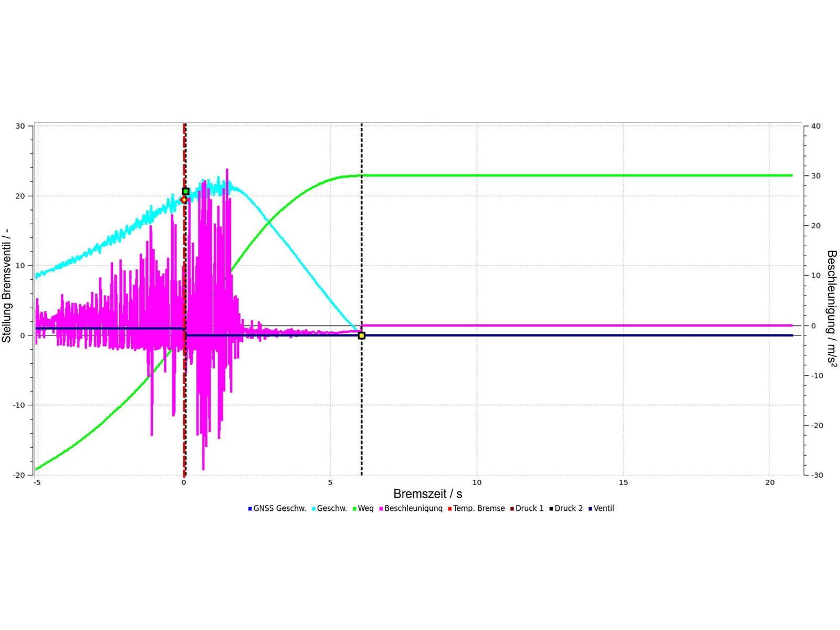840x630 pixels.
Task: Select the Bremszeit / s axis title
Action: (427, 494)
